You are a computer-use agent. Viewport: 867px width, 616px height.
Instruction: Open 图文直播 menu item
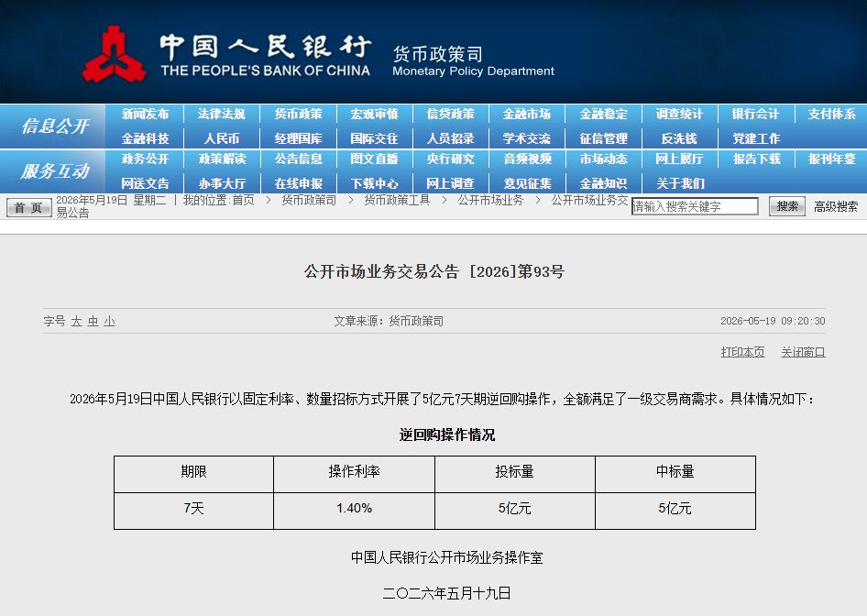pyautogui.click(x=374, y=159)
